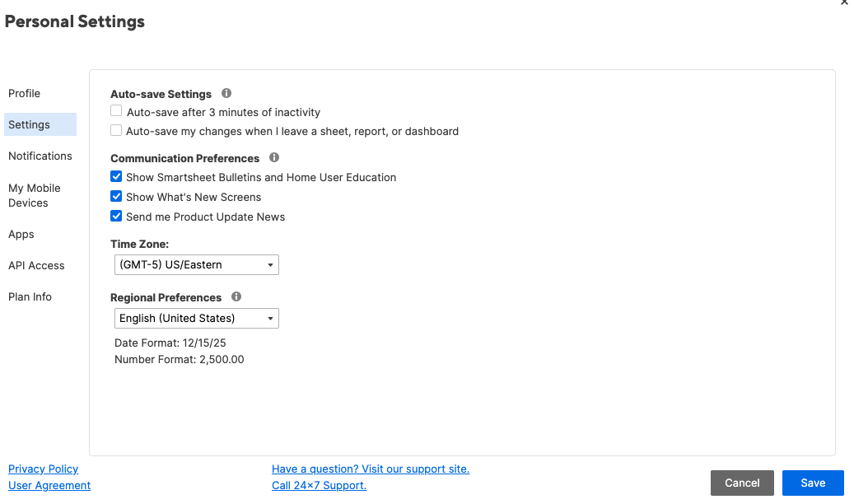Open the Time Zone dropdown
Viewport: 854px width, 504px height.
[197, 264]
